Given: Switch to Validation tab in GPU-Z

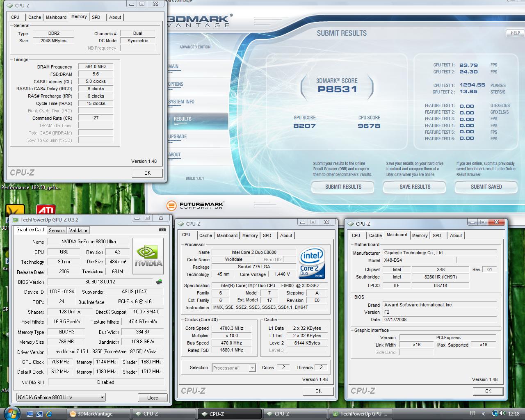Looking at the screenshot, I should click(79, 231).
